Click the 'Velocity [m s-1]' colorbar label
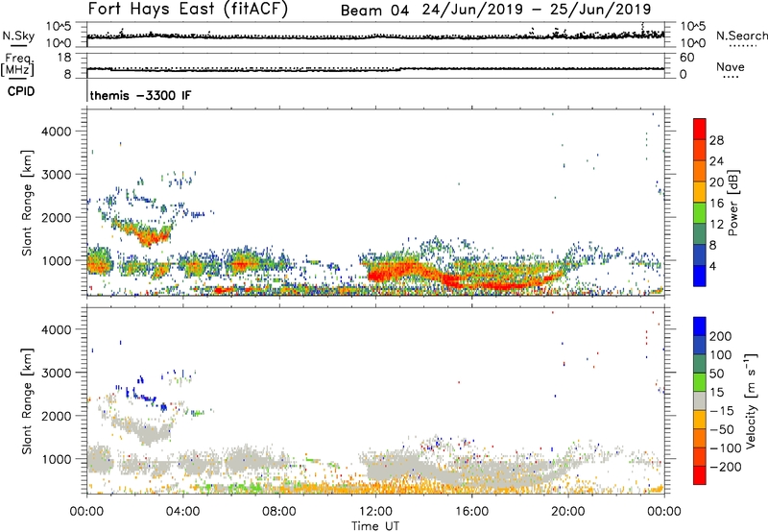 [x=751, y=400]
